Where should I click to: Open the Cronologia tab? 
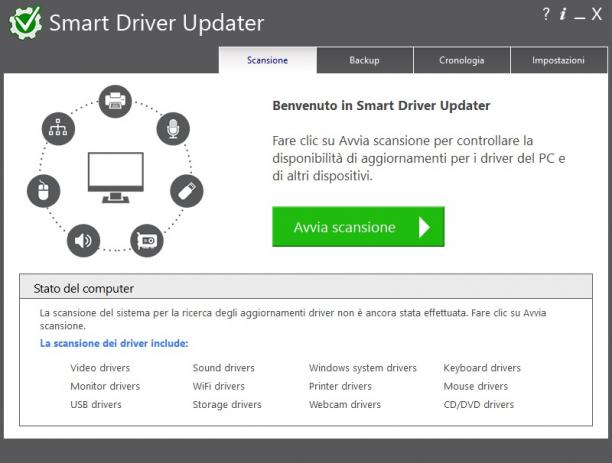pyautogui.click(x=462, y=60)
